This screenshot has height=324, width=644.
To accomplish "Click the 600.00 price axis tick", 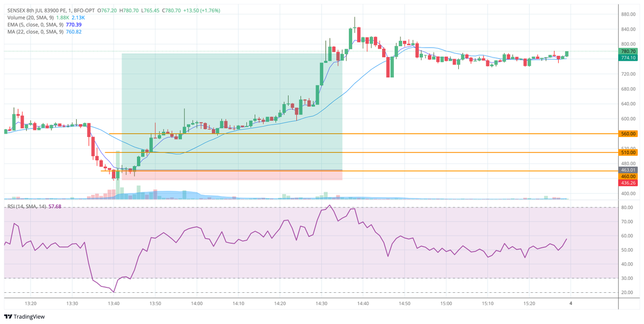I will (628, 119).
